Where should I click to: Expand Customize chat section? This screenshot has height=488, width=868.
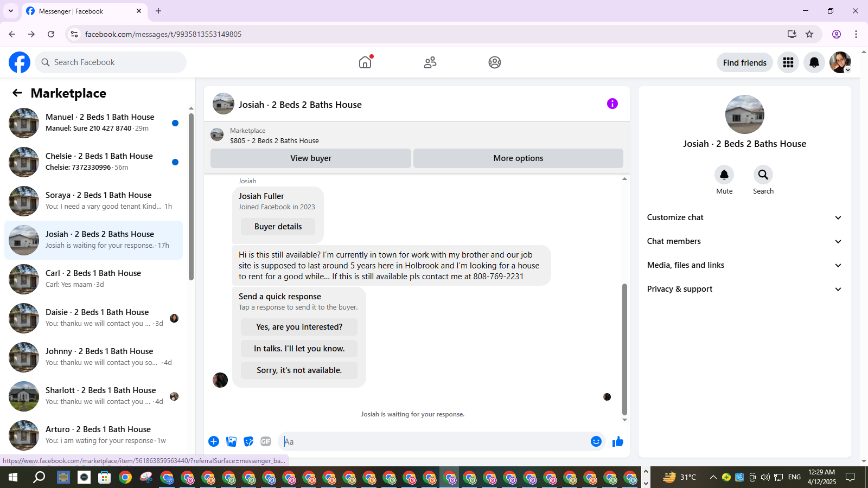coord(744,217)
